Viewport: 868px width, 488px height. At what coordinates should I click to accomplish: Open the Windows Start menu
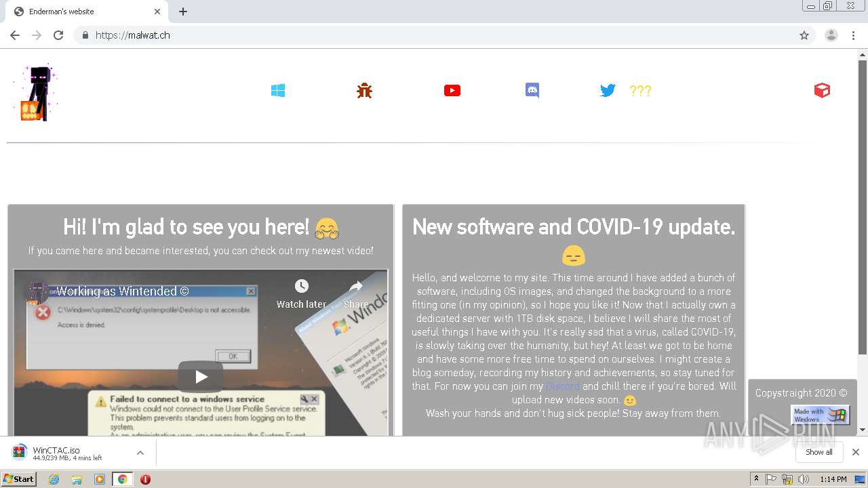click(x=18, y=479)
